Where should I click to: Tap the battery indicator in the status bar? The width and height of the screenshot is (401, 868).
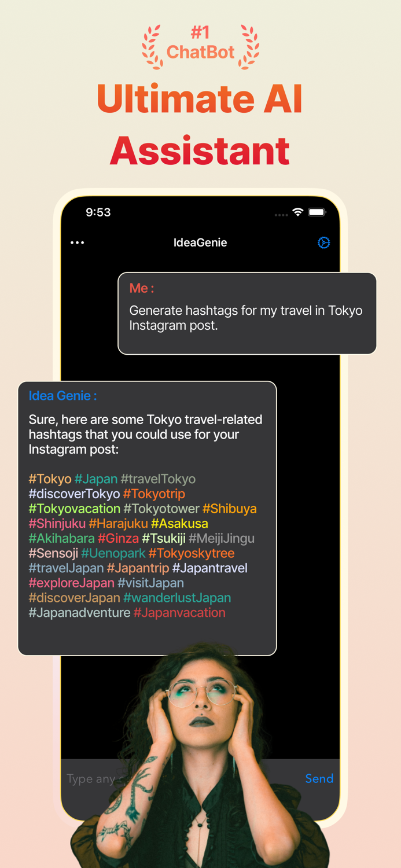pyautogui.click(x=317, y=212)
